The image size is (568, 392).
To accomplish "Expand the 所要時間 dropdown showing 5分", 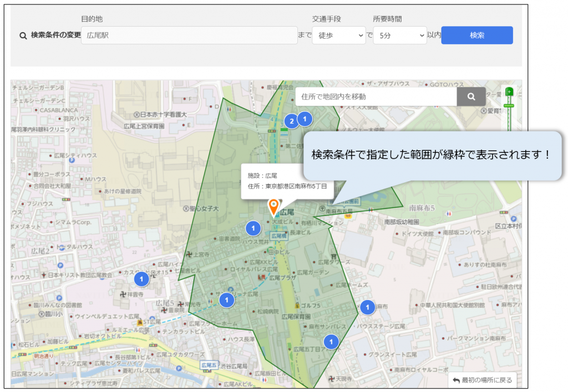I will coord(399,35).
